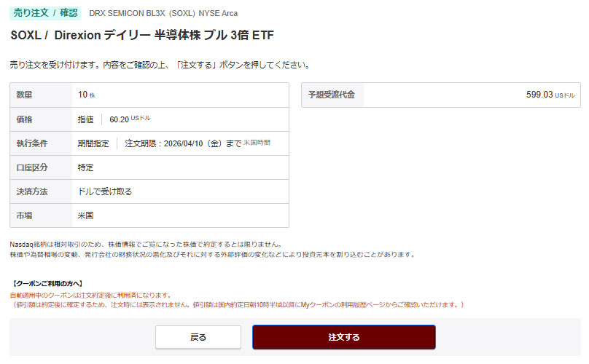Click the 数量 row label
The image size is (589, 364).
coord(25,95)
